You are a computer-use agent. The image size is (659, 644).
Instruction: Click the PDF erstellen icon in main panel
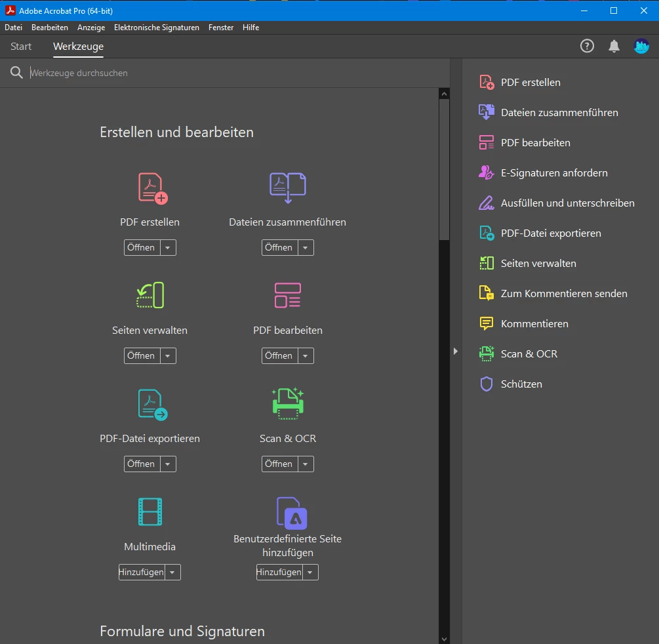coord(153,188)
